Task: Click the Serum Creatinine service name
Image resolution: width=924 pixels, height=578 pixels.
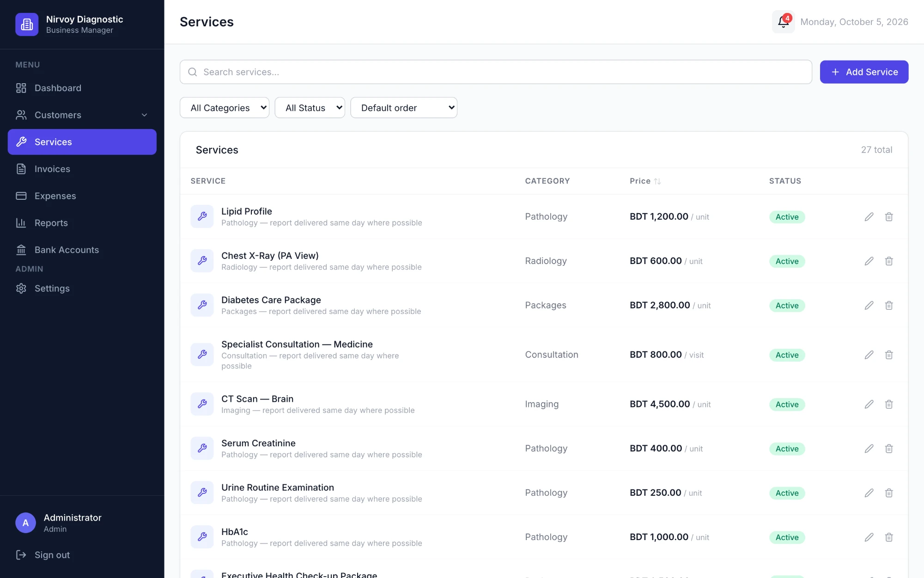Action: tap(258, 443)
